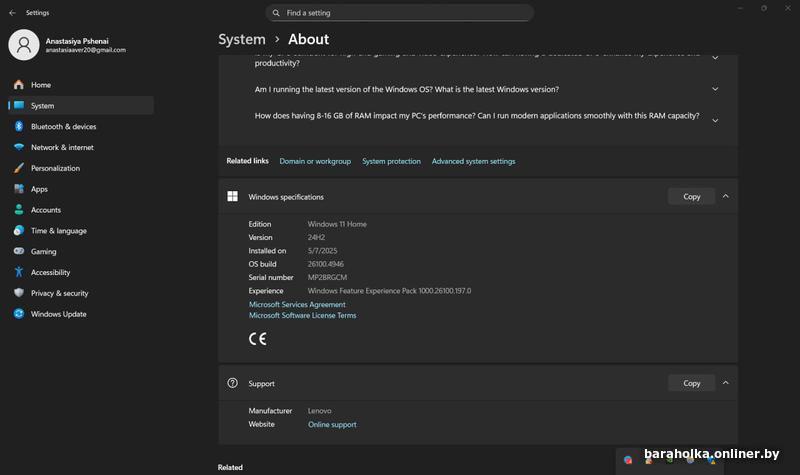
Task: Click the search magnifier icon
Action: [x=276, y=13]
